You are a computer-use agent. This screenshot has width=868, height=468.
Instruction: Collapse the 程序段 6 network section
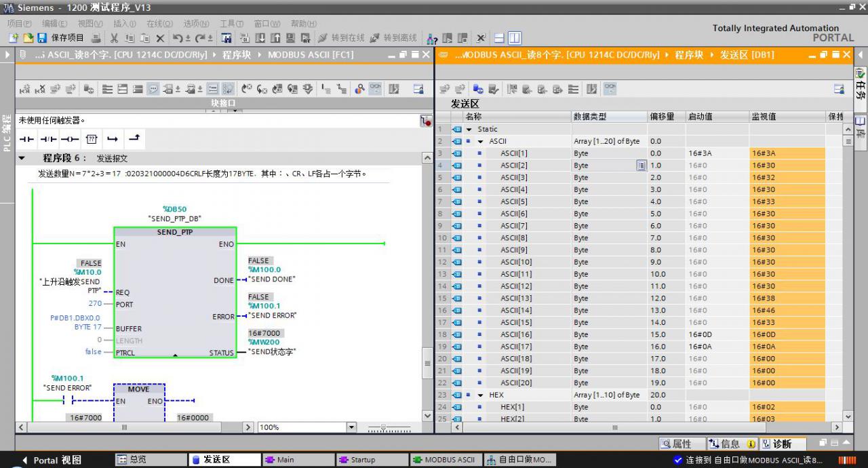22,158
